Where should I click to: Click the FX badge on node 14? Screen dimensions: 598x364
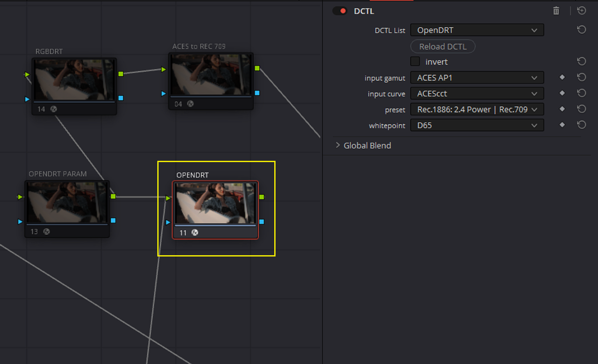pyautogui.click(x=54, y=109)
